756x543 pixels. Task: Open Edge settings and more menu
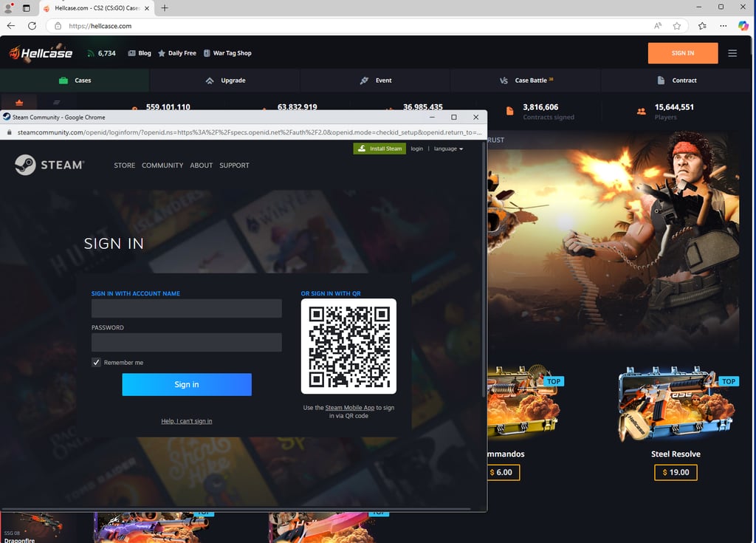pos(724,26)
